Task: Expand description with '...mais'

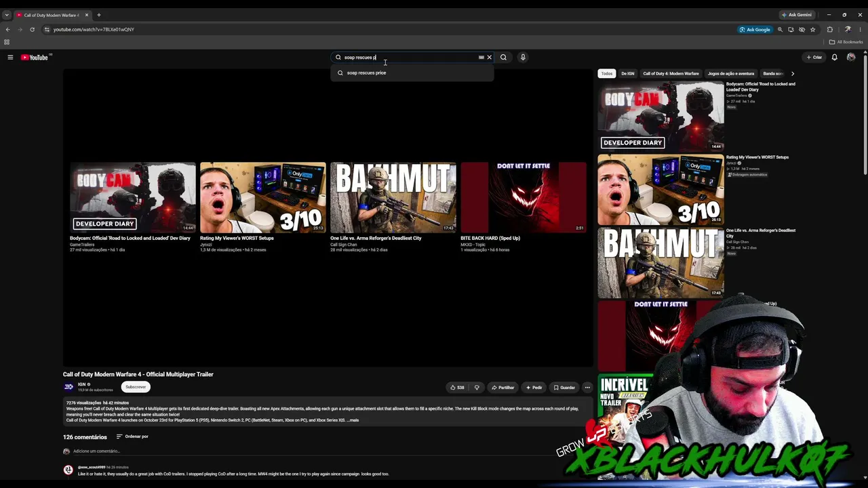Action: 353,420
